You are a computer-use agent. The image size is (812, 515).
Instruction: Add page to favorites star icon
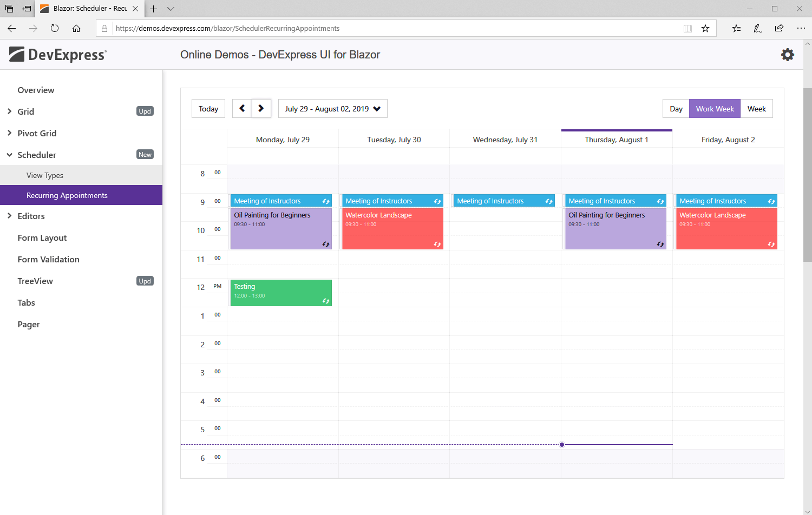(x=705, y=29)
